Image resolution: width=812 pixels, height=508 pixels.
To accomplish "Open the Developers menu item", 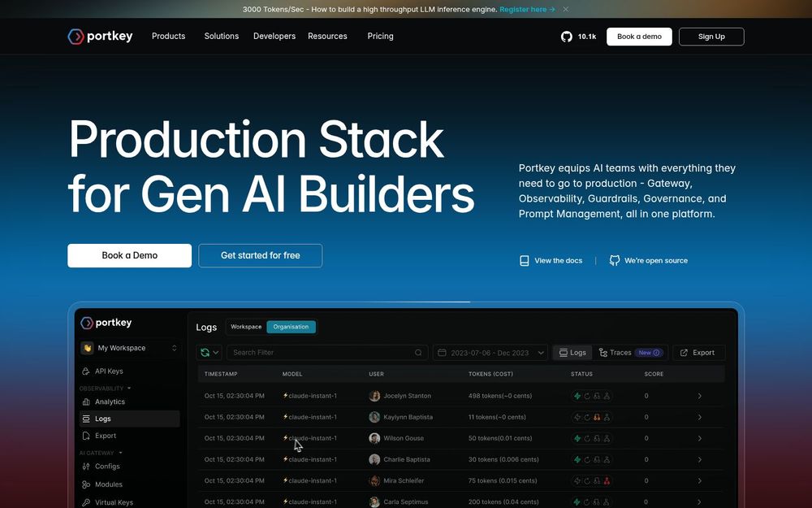I will (x=274, y=37).
